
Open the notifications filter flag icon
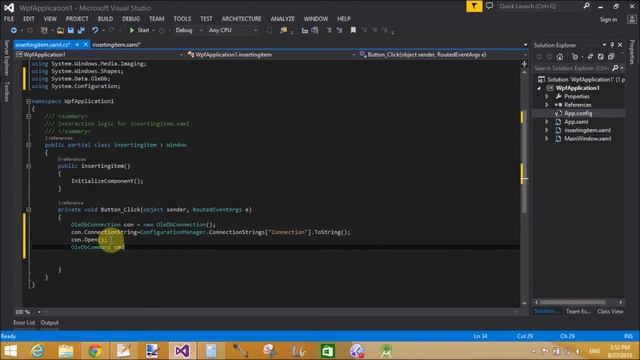click(x=474, y=6)
